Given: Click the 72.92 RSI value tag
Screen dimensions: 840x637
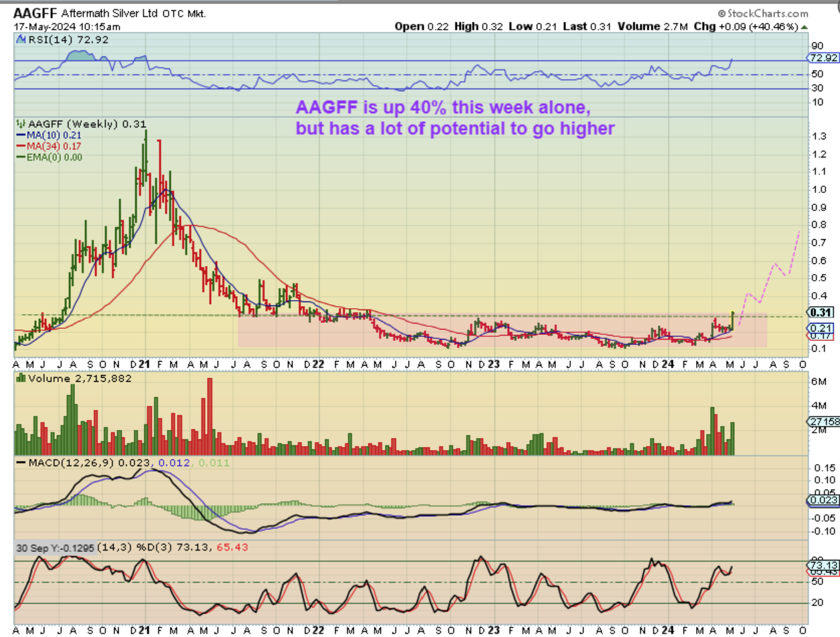Looking at the screenshot, I should coord(824,58).
